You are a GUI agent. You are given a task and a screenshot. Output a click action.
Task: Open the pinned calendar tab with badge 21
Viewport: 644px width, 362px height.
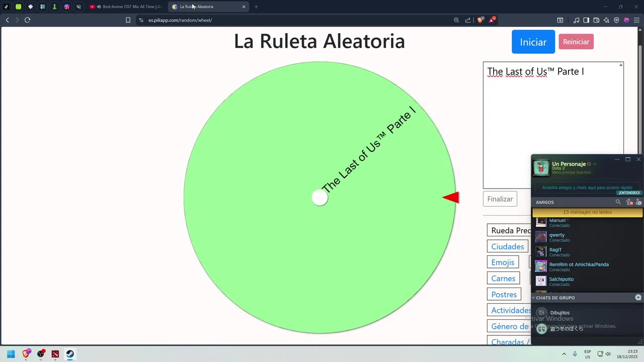coord(67,7)
